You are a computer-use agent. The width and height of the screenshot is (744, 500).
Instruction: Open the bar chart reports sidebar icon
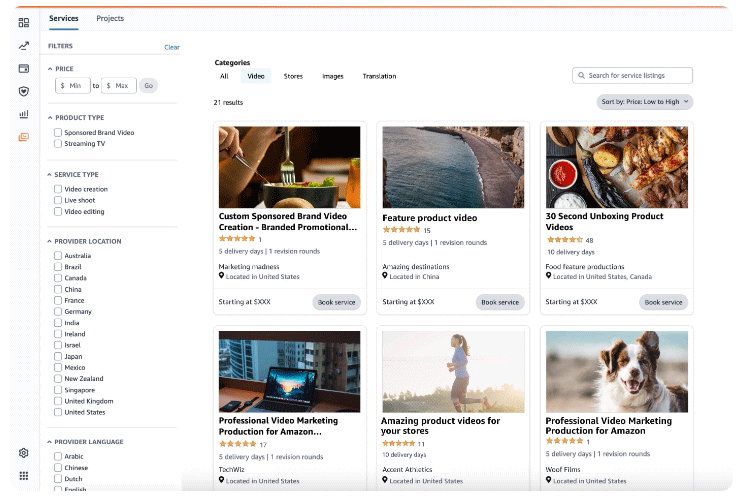(x=24, y=114)
